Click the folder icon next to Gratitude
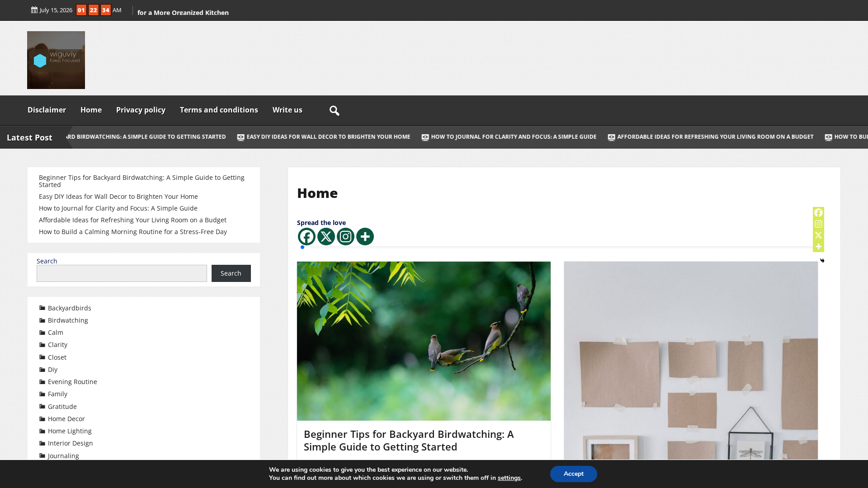 [42, 407]
